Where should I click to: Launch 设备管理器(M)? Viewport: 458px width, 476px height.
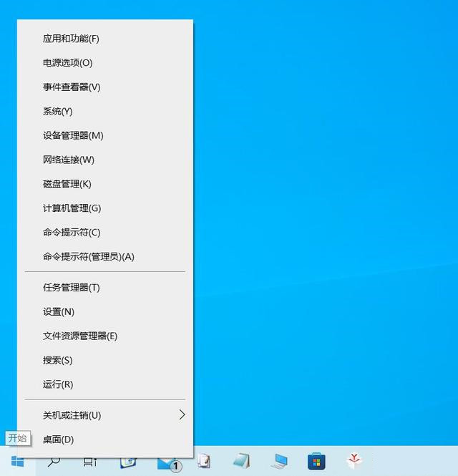point(73,136)
